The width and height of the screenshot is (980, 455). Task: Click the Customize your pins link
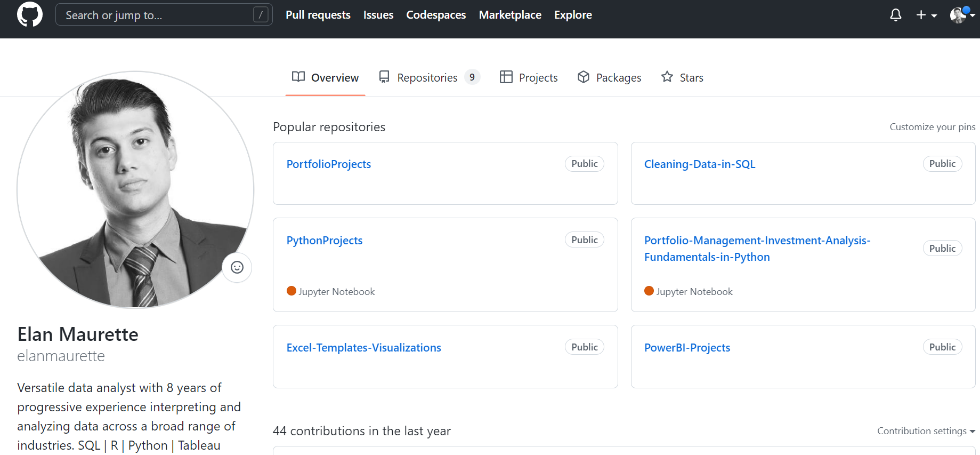pos(932,127)
